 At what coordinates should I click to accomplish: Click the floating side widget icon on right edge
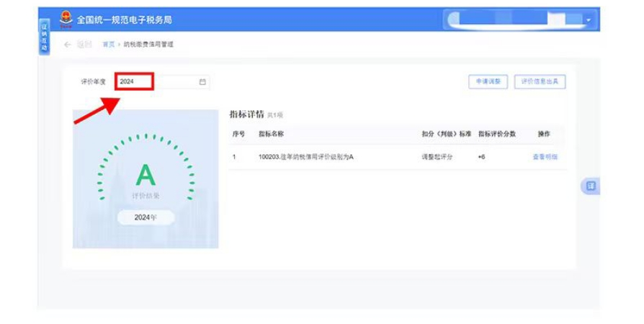[x=590, y=186]
